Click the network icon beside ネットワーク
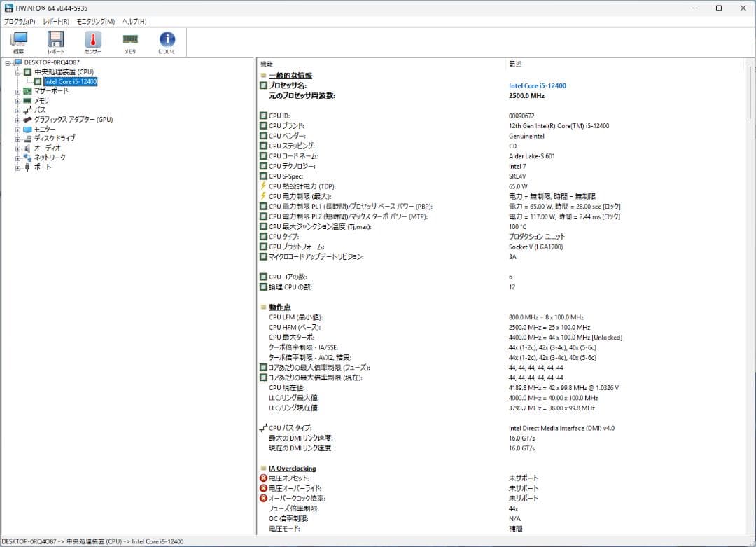Viewport: 756px width, 547px height. [27, 158]
